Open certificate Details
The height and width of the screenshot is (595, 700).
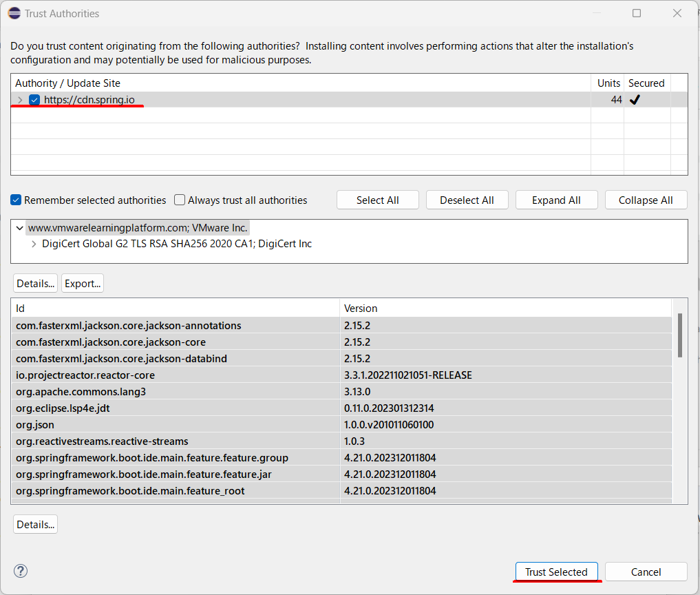click(x=35, y=283)
